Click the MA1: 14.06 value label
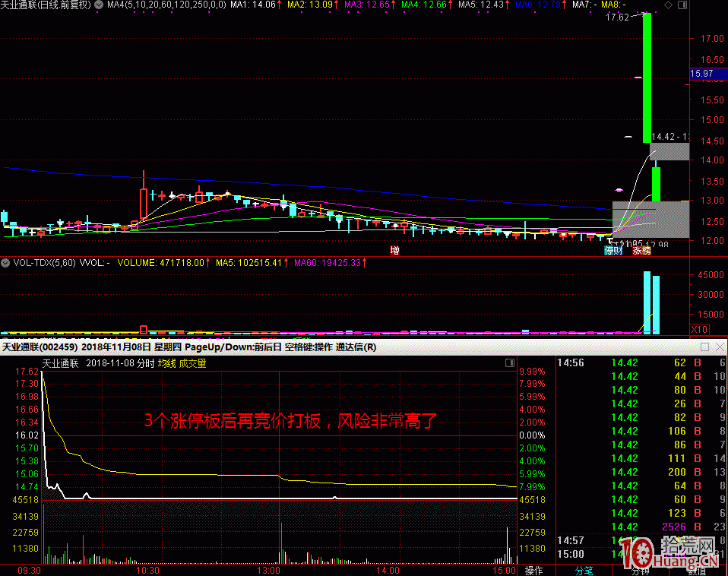This screenshot has height=576, width=728. (256, 5)
